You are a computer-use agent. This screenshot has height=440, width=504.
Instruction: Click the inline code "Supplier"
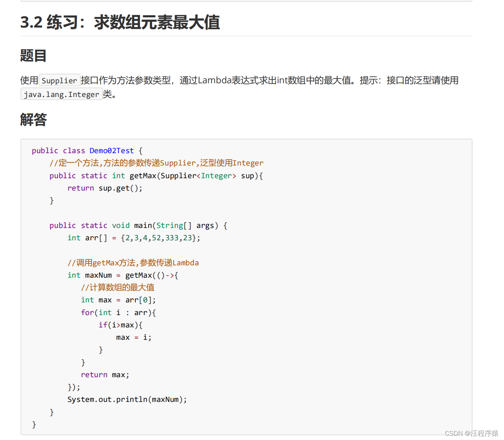click(x=59, y=80)
